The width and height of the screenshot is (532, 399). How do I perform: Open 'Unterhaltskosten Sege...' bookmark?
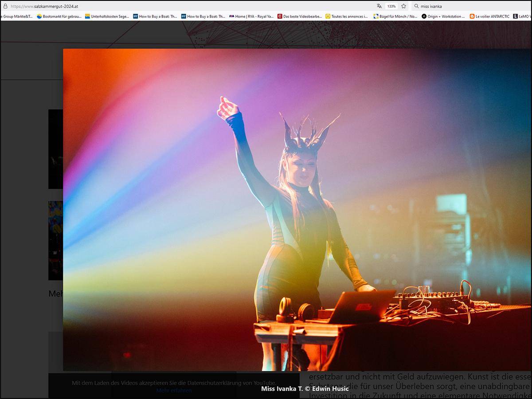click(107, 16)
